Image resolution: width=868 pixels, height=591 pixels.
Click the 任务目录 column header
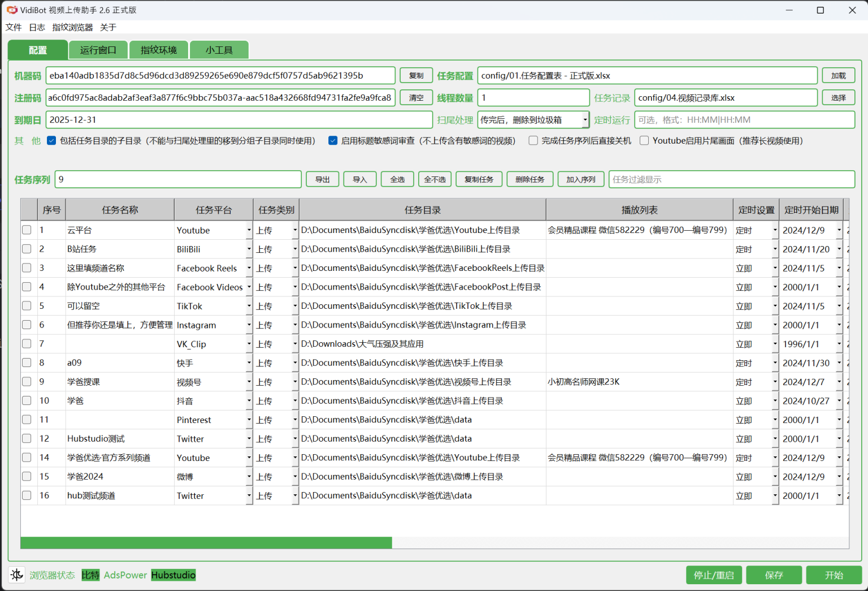pos(423,210)
